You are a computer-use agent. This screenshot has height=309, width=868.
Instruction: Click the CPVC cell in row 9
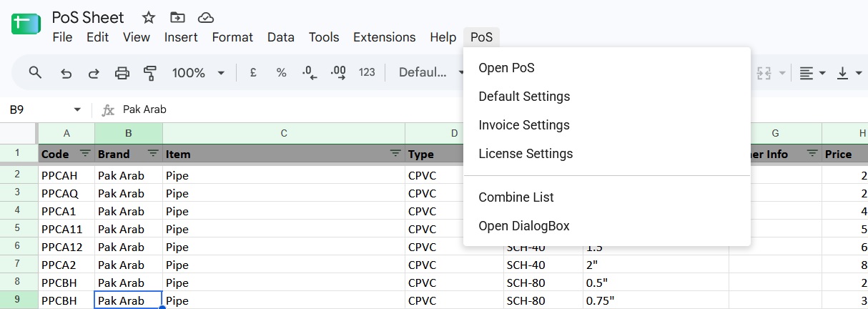pyautogui.click(x=454, y=300)
